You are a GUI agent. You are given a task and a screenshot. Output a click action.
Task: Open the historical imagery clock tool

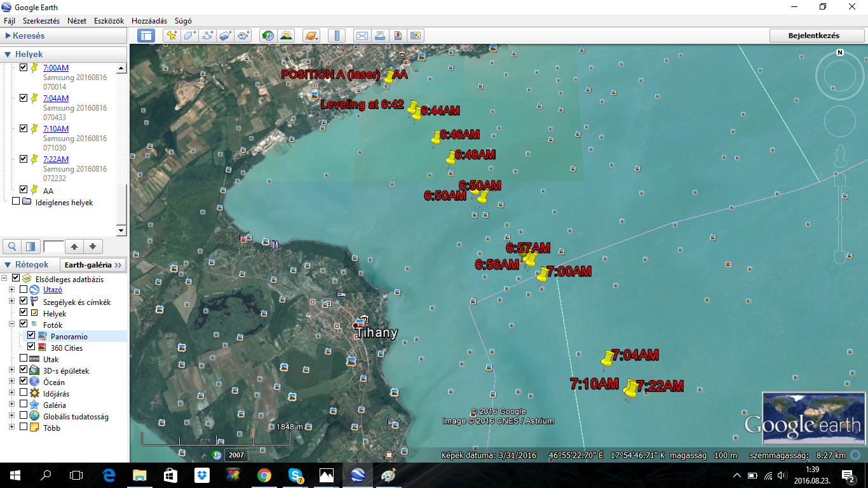[x=268, y=36]
